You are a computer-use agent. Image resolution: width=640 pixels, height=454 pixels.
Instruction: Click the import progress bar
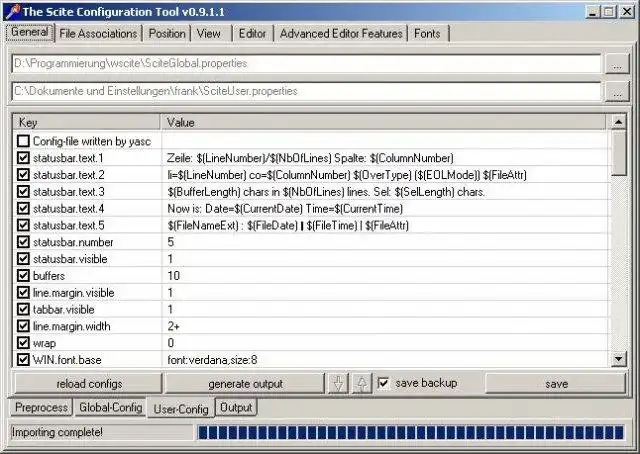click(411, 432)
